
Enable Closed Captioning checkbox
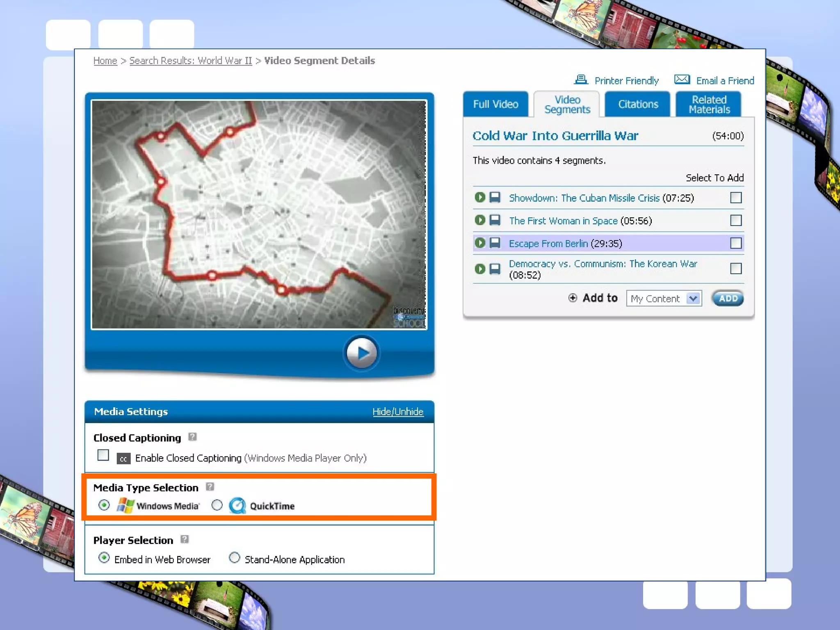coord(103,455)
